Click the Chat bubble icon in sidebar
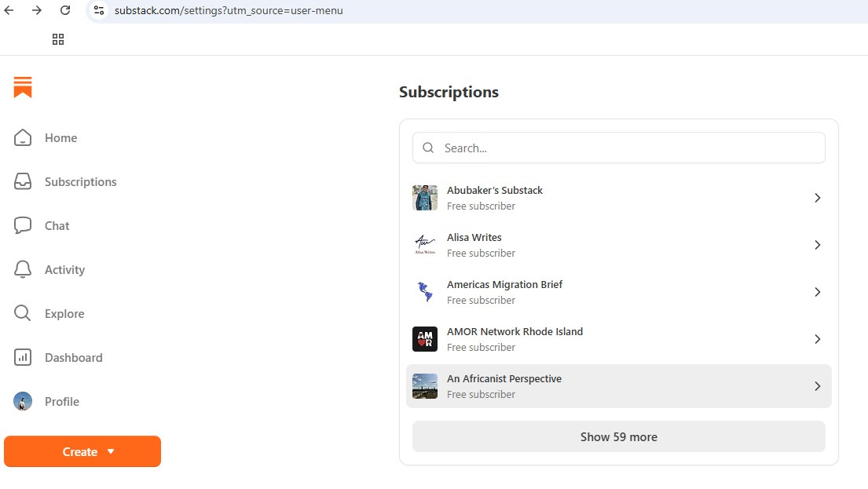 tap(23, 225)
